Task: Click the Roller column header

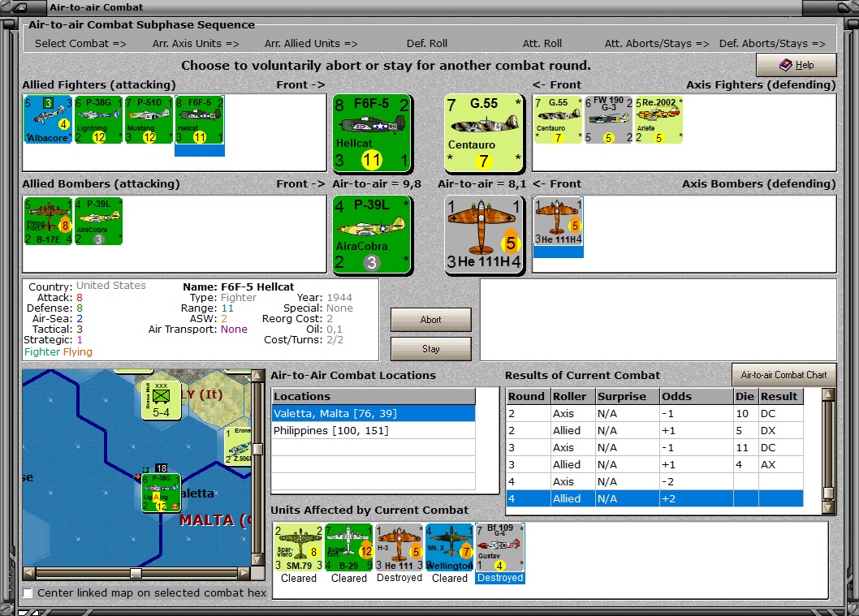Action: [573, 396]
